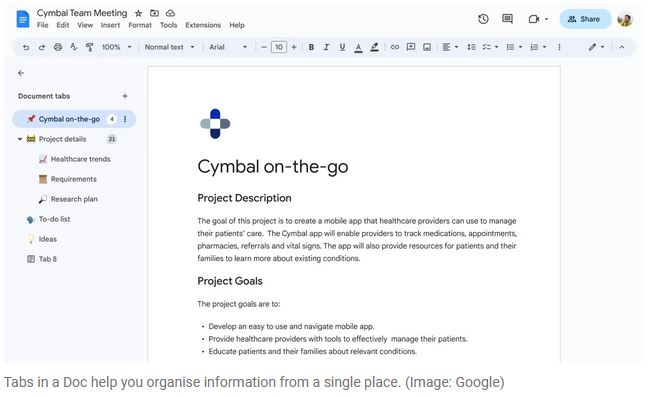Image resolution: width=652 pixels, height=397 pixels.
Task: Open the File menu
Action: [x=42, y=25]
